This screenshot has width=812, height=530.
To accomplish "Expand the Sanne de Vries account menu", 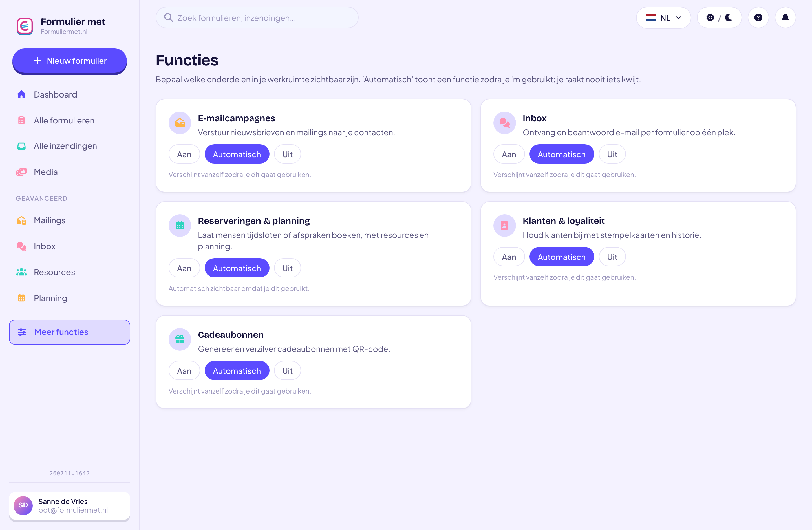I will click(70, 505).
